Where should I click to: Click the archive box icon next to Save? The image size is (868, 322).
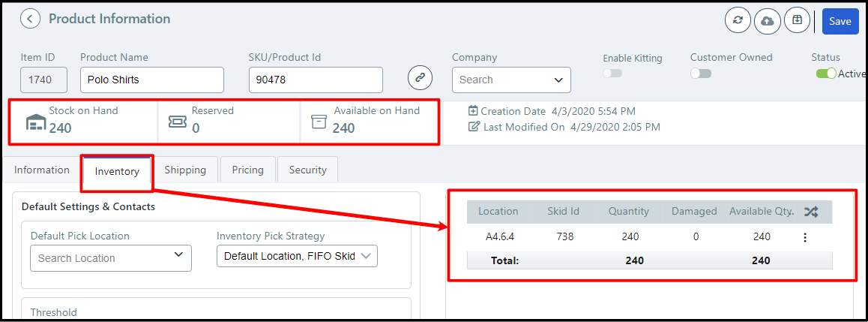pyautogui.click(x=797, y=21)
